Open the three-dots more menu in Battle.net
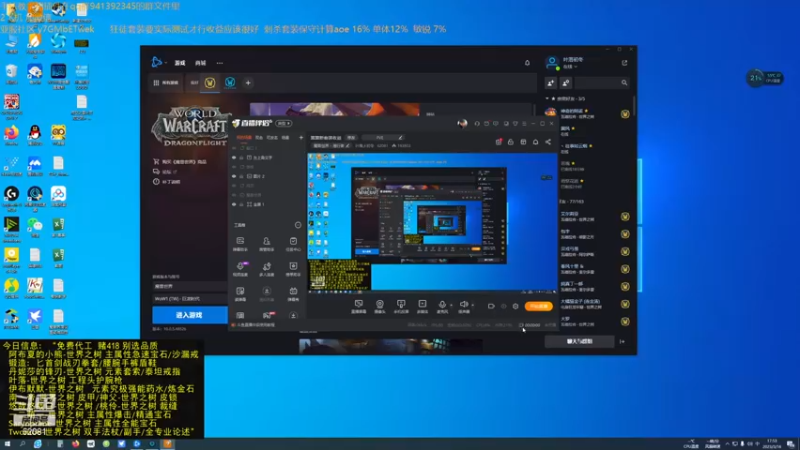Image resolution: width=800 pixels, height=450 pixels. [219, 63]
